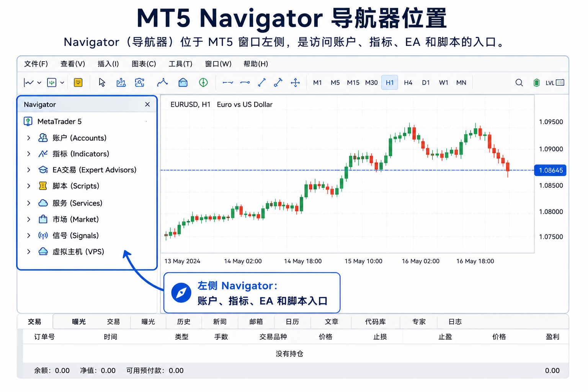588x392 pixels.
Task: Click the LVL depth icon
Action: (555, 82)
